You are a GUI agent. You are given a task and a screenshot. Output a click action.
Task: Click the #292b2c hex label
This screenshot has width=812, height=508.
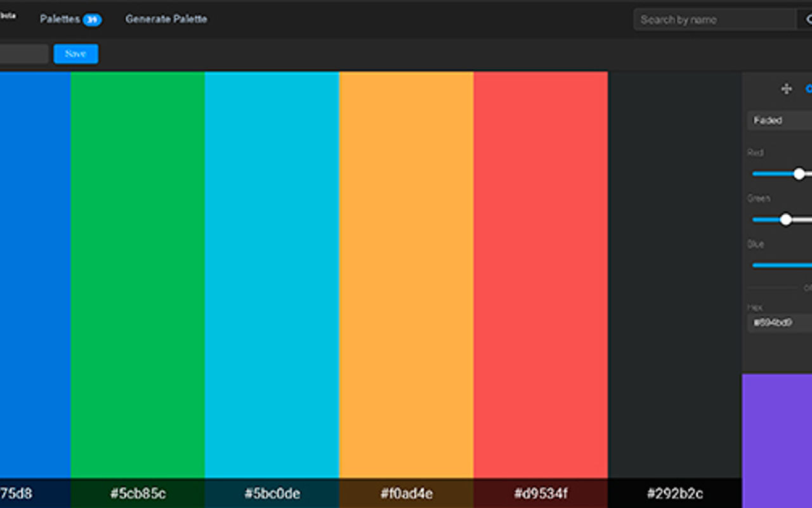click(675, 493)
